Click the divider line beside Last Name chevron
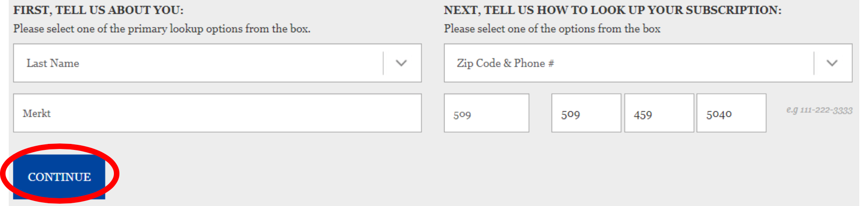 pyautogui.click(x=383, y=63)
